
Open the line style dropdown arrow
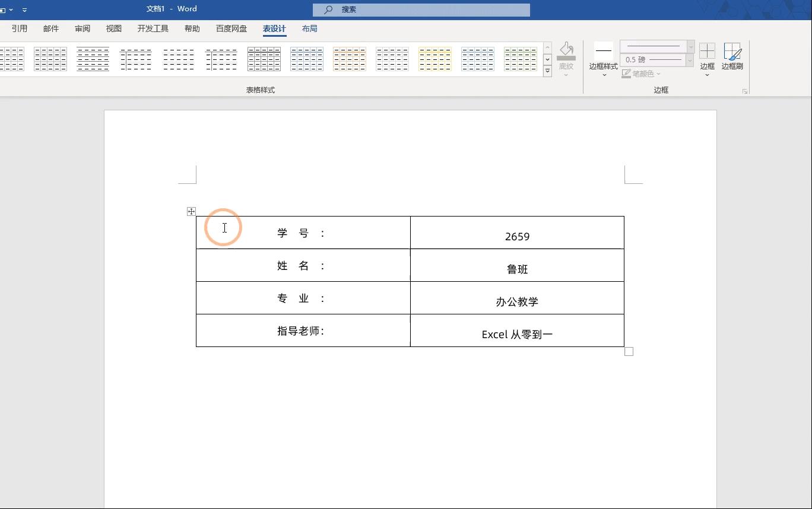(x=689, y=46)
